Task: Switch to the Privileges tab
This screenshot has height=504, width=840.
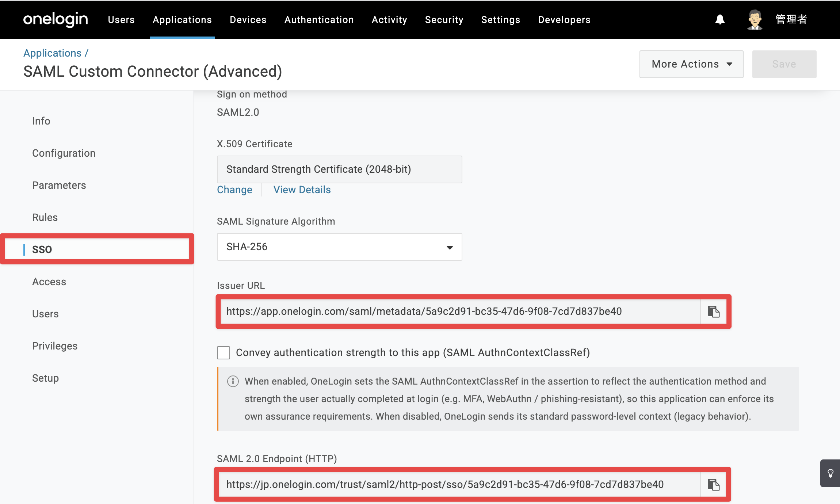Action: pyautogui.click(x=55, y=346)
